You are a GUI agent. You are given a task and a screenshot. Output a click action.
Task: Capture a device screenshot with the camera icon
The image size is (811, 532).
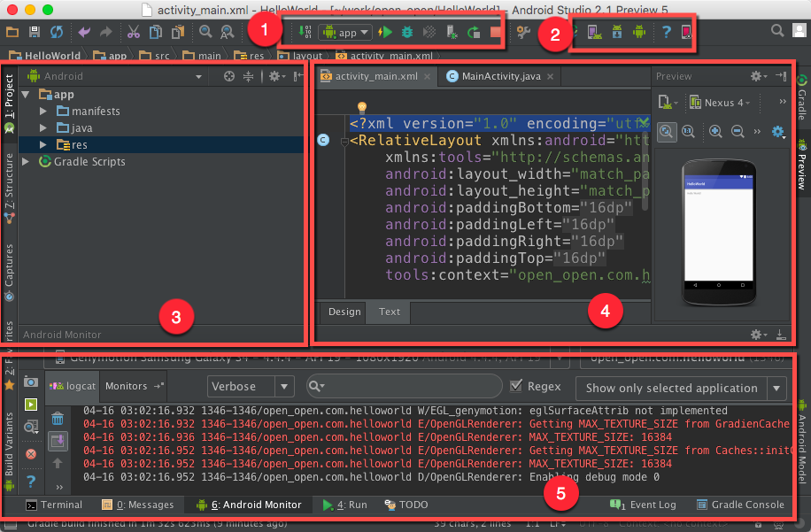[29, 381]
